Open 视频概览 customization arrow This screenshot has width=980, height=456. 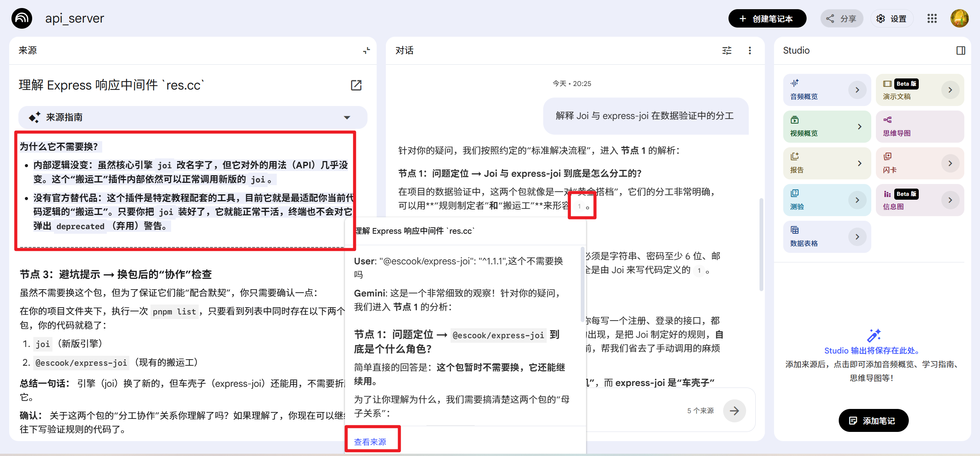pyautogui.click(x=860, y=127)
